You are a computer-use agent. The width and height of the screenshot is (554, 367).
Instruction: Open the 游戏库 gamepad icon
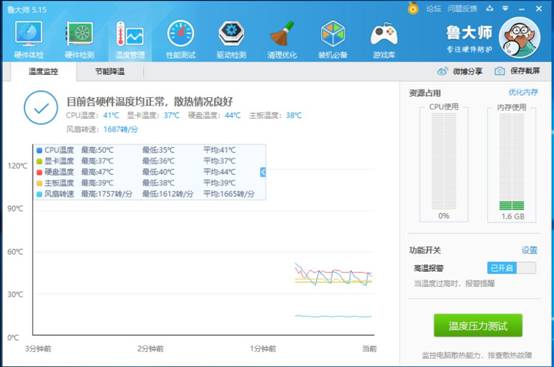(384, 39)
